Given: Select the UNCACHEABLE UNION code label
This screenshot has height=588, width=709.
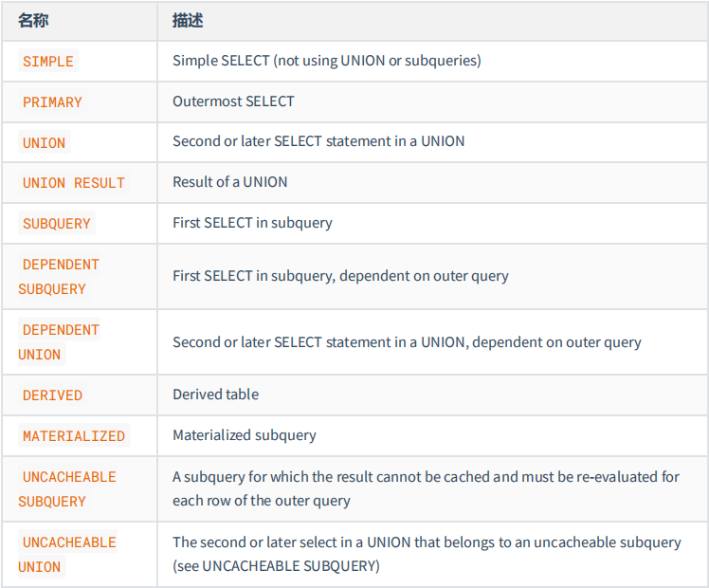Looking at the screenshot, I should coord(67,555).
